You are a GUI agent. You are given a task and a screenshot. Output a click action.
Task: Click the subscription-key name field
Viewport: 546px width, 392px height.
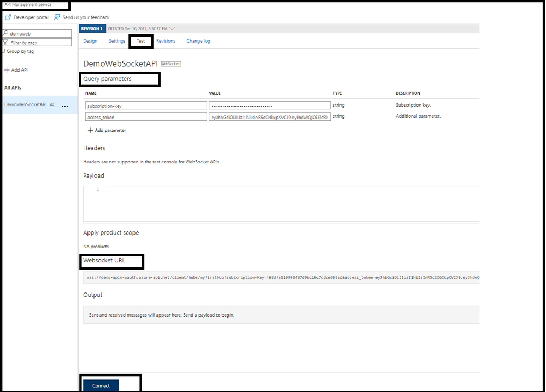[146, 106]
